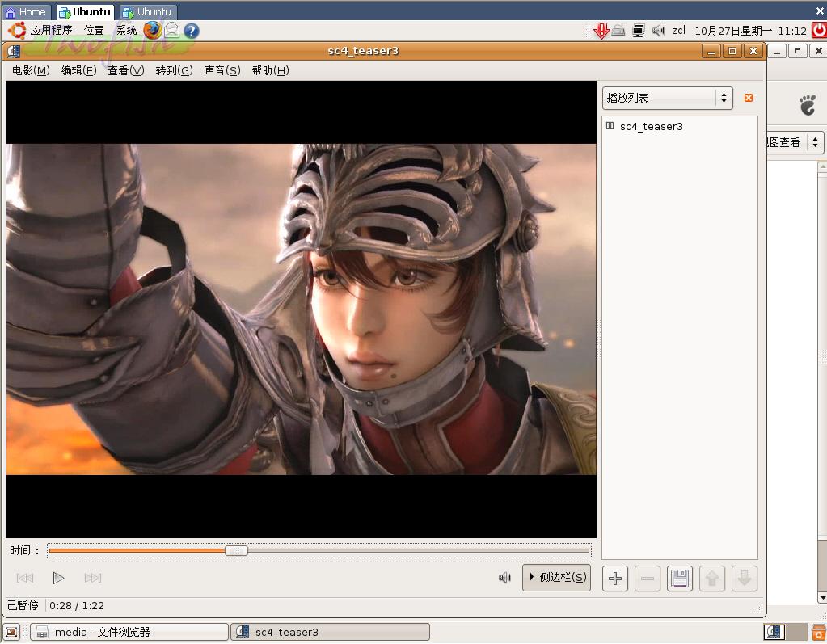Viewport: 827px width, 644px height.
Task: Click the 0:28 / 1:22 time readout
Action: (77, 605)
